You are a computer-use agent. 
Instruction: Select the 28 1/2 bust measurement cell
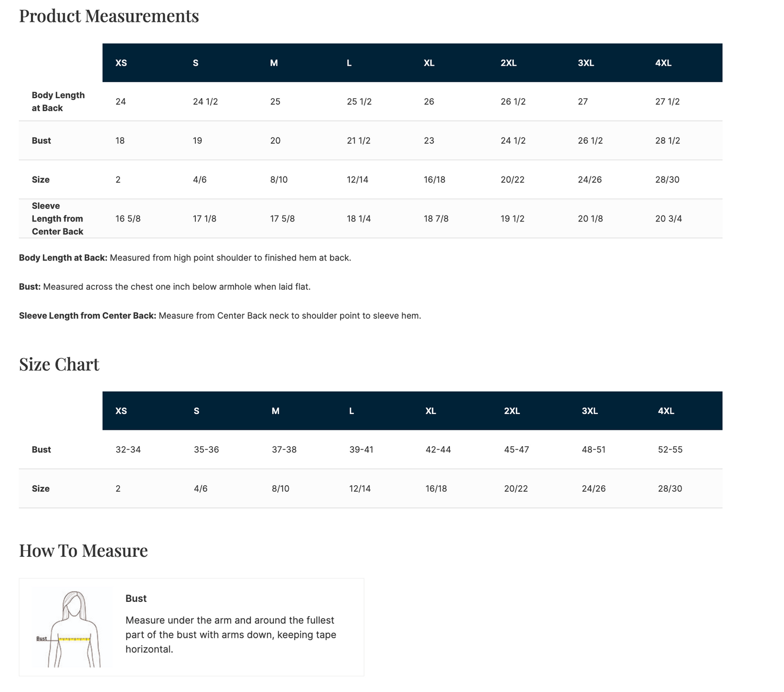tap(667, 141)
